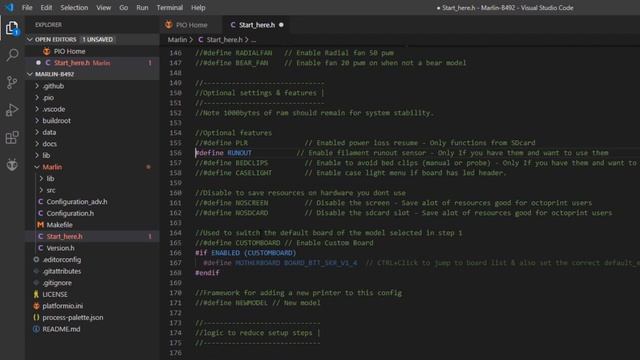The height and width of the screenshot is (360, 640).
Task: Click the '1 UNSAVED' badge
Action: pyautogui.click(x=98, y=40)
